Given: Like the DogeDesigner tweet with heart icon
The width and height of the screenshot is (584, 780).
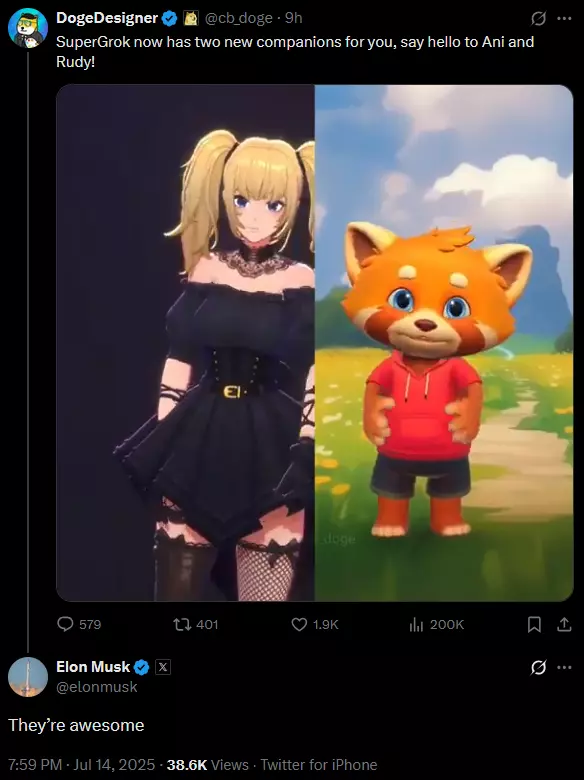Looking at the screenshot, I should point(298,624).
